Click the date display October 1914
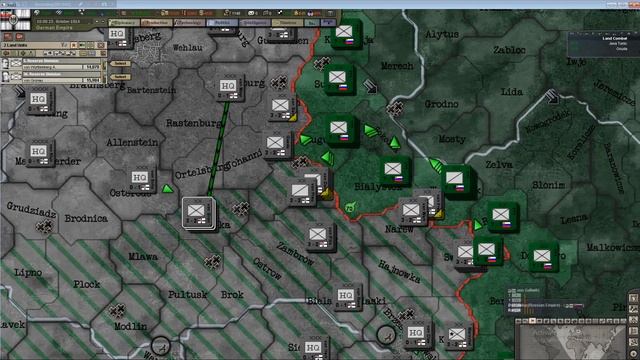 click(58, 21)
